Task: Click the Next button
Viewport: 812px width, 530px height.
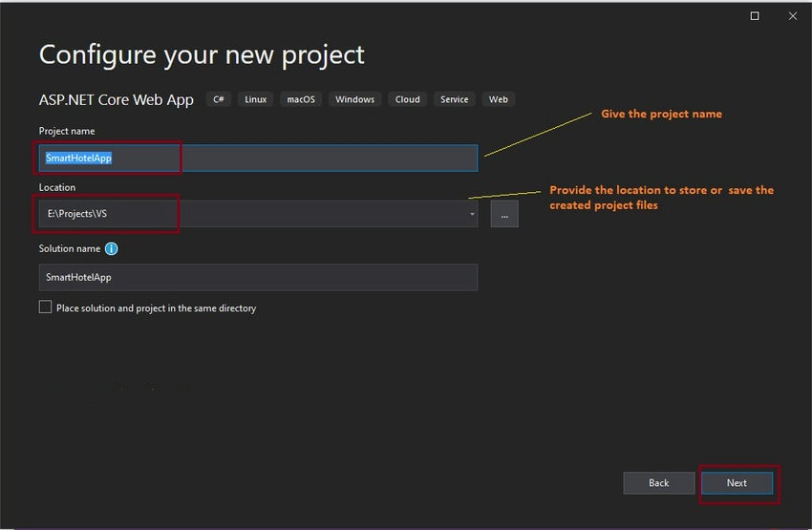Action: [737, 483]
